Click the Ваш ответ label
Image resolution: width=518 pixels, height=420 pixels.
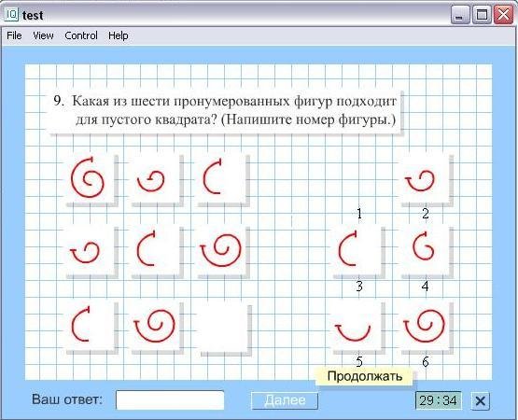[67, 399]
